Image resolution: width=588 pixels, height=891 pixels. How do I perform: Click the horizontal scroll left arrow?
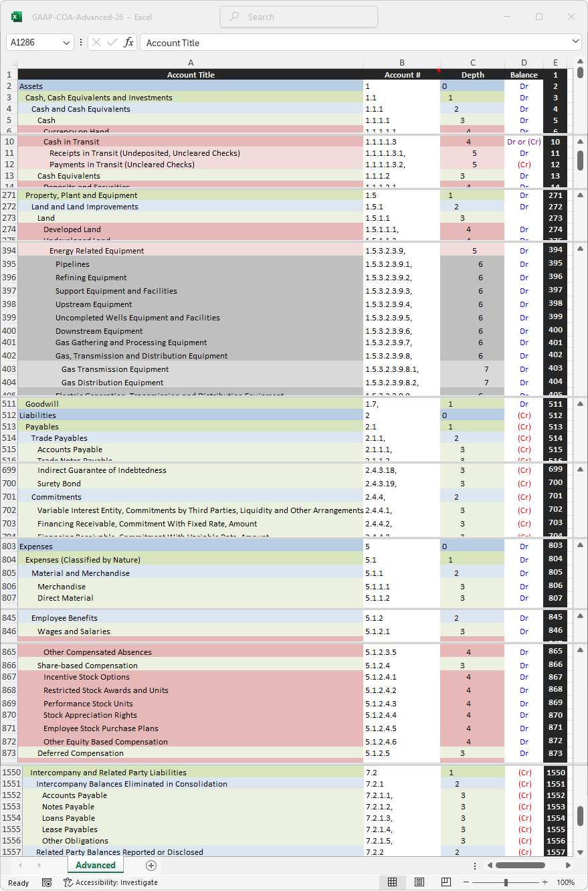[x=488, y=866]
